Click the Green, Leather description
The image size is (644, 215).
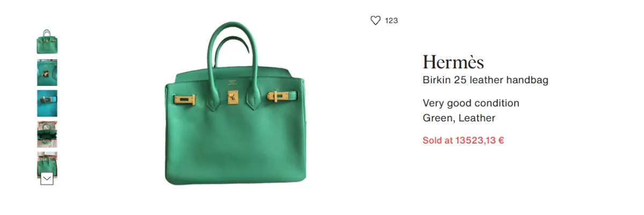(x=459, y=118)
